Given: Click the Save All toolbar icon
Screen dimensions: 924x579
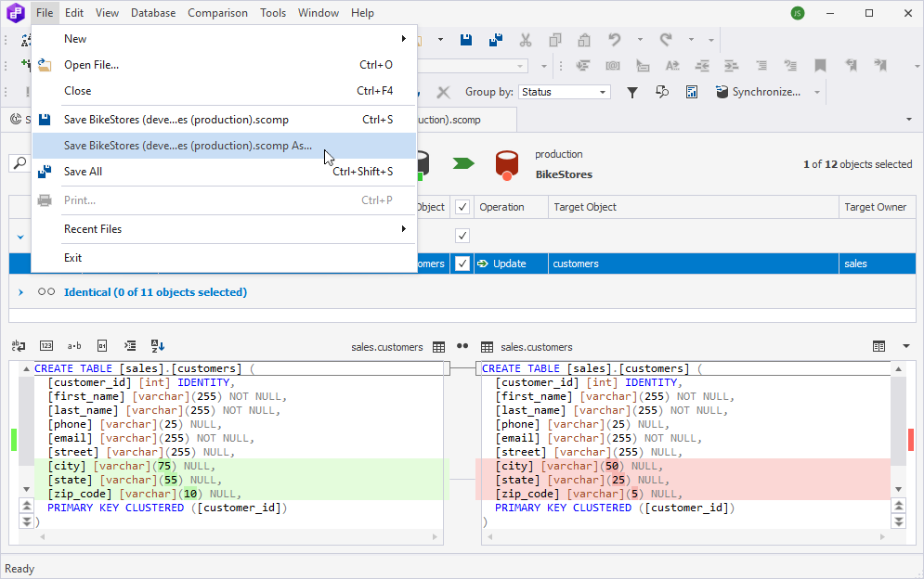Looking at the screenshot, I should [x=496, y=40].
